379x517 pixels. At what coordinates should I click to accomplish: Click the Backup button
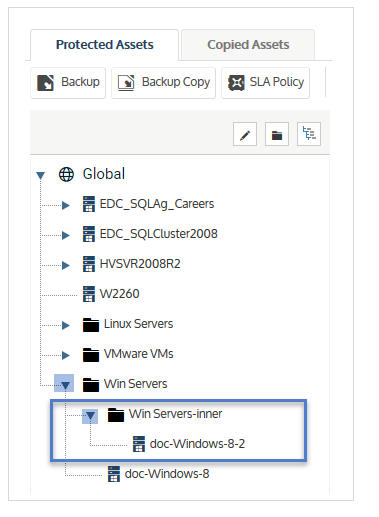pyautogui.click(x=68, y=83)
